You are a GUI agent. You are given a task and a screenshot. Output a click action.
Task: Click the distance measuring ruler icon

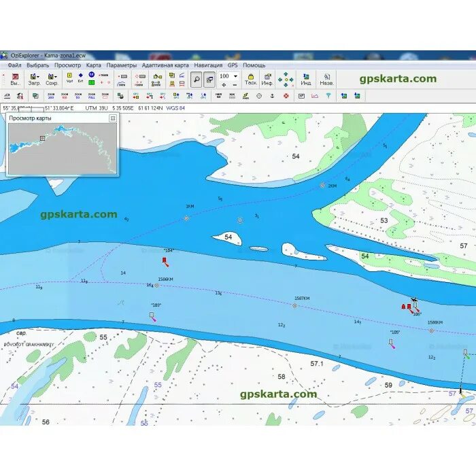click(7, 96)
